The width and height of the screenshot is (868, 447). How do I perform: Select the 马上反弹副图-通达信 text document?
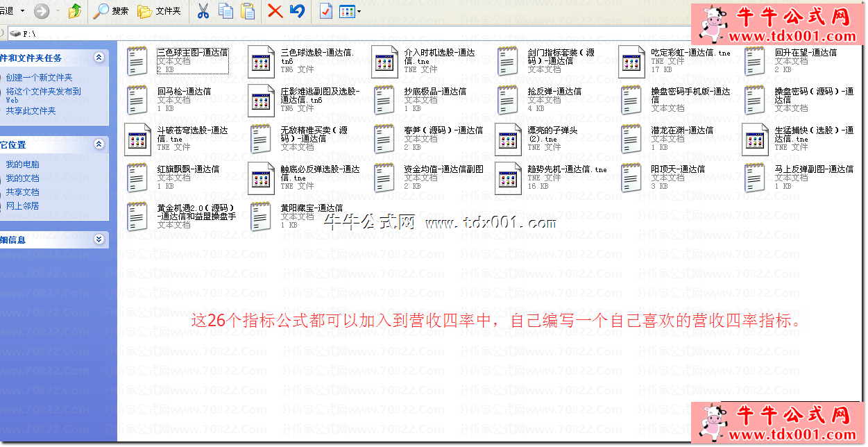tap(799, 177)
